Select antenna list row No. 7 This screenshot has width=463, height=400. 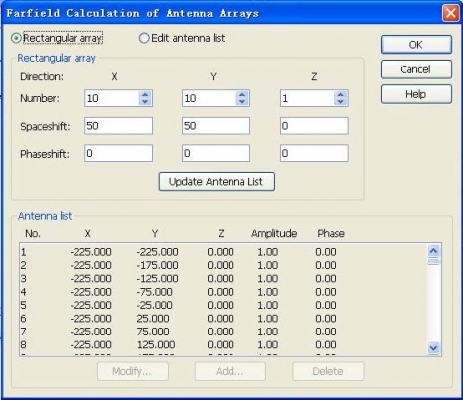click(223, 332)
